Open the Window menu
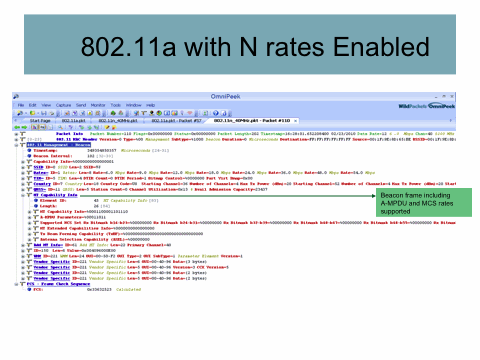The height and width of the screenshot is (360, 480). [x=134, y=105]
